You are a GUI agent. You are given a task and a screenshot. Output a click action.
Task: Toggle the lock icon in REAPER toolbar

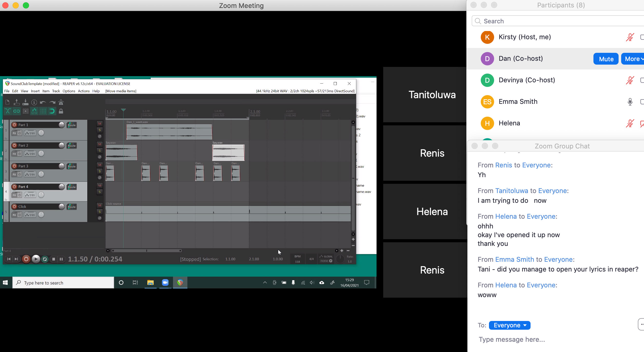tap(61, 111)
